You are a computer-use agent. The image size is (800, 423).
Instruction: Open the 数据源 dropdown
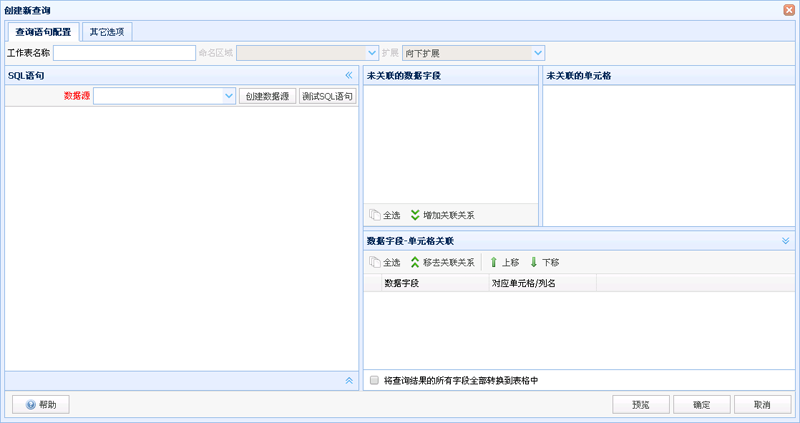(x=229, y=96)
